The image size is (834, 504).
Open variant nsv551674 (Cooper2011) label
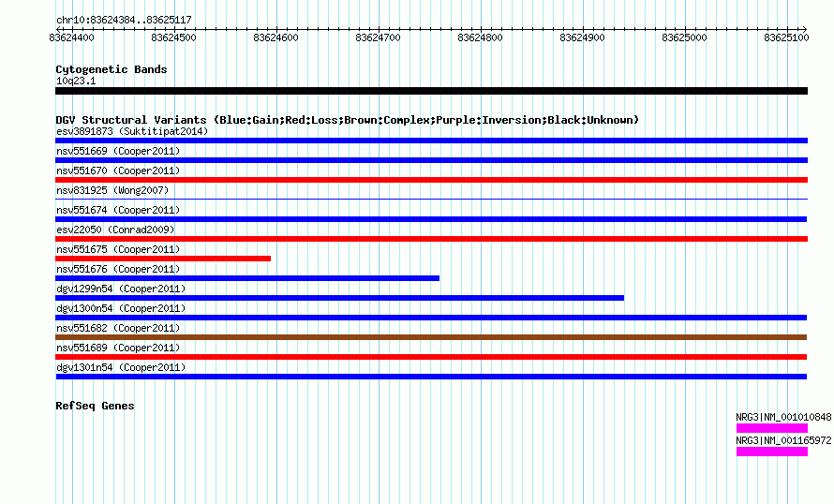[x=118, y=210]
